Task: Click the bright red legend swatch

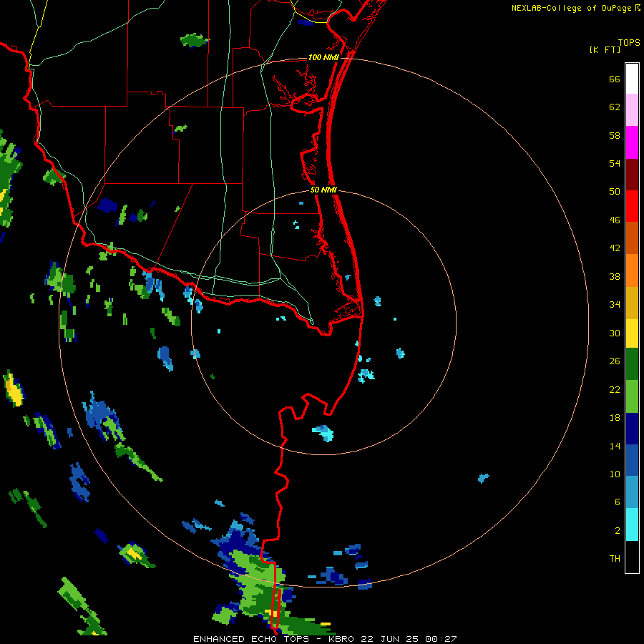Action: click(x=632, y=206)
